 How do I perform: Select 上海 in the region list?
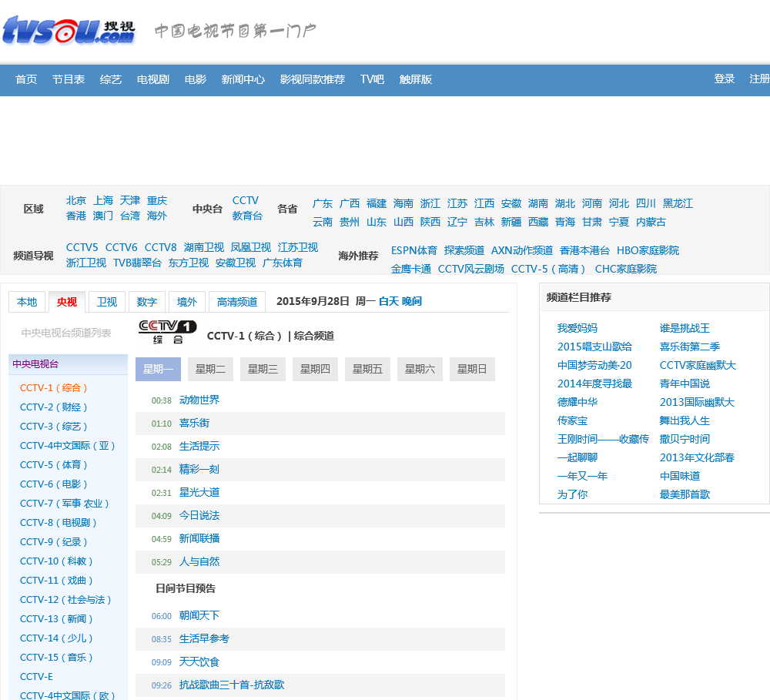pos(103,200)
